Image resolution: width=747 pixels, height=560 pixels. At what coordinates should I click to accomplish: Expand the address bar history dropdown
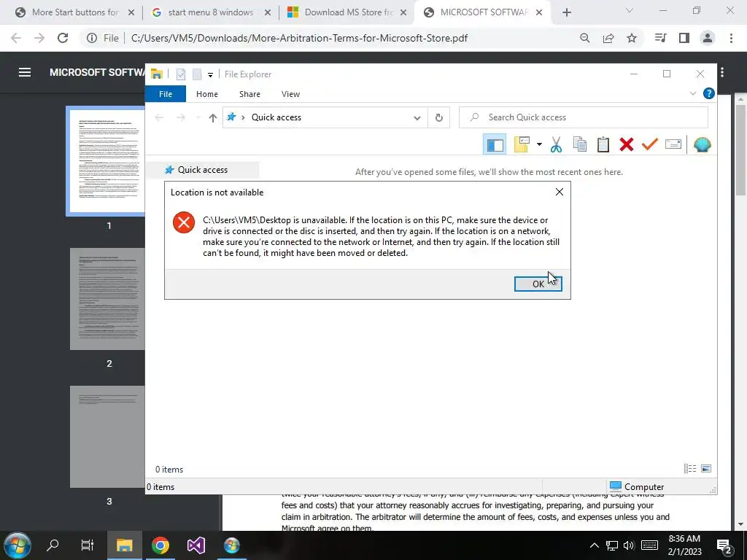[417, 117]
